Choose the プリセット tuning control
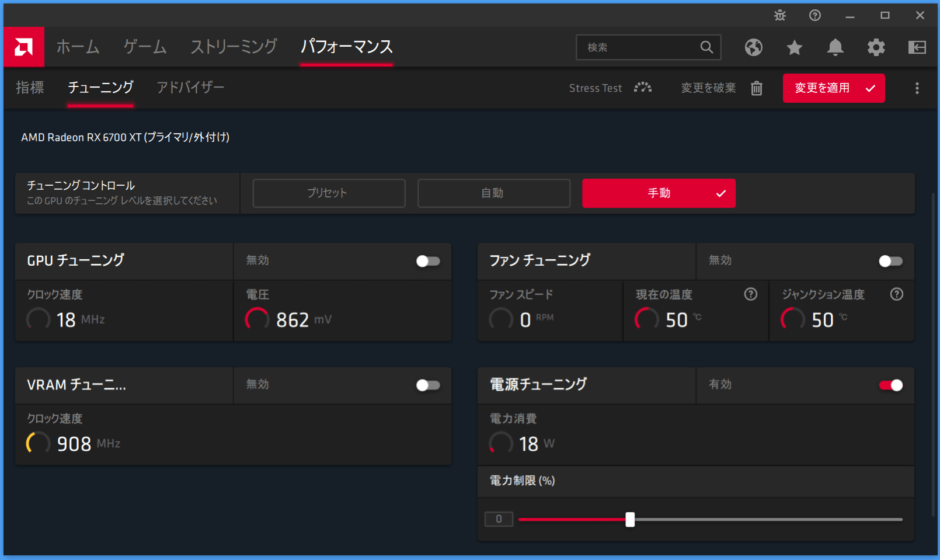Screen dimensions: 940x560 329,193
